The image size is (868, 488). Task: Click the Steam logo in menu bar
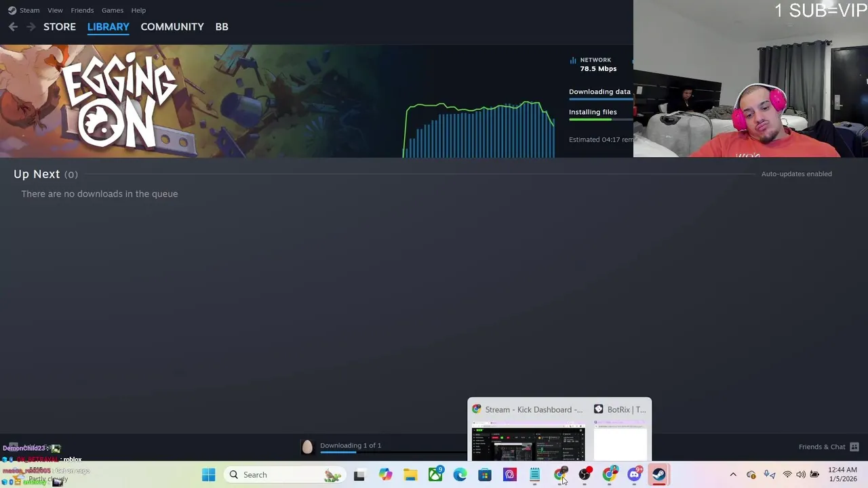pyautogui.click(x=12, y=10)
